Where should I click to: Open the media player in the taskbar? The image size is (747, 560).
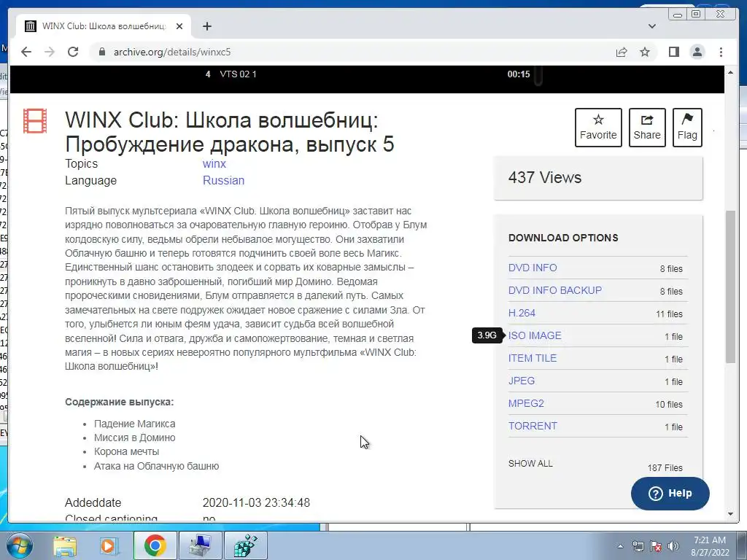(109, 545)
